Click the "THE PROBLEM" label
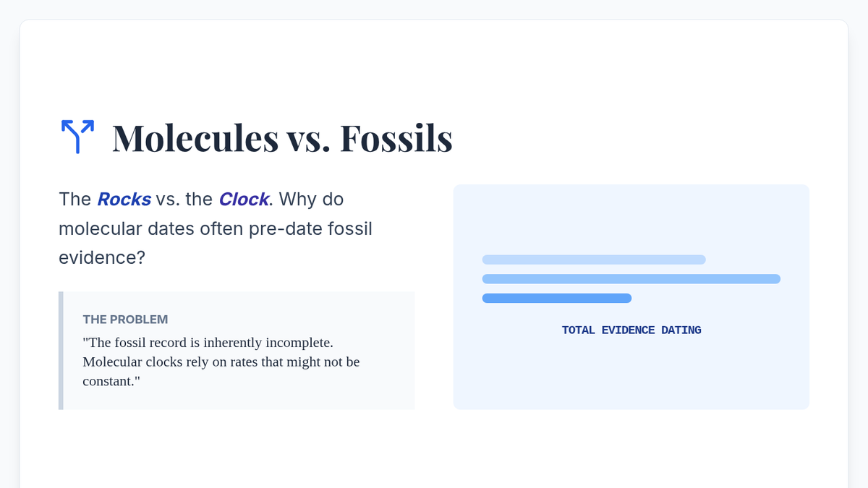Screen dimensions: 868x488 click(x=125, y=319)
